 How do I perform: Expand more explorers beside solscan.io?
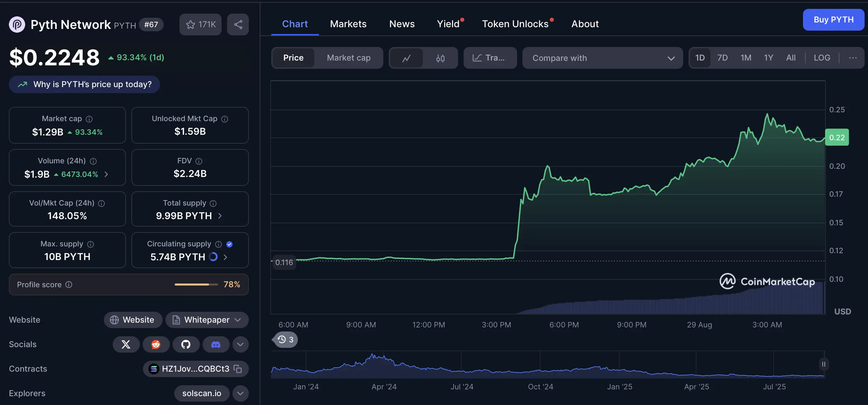pyautogui.click(x=240, y=393)
